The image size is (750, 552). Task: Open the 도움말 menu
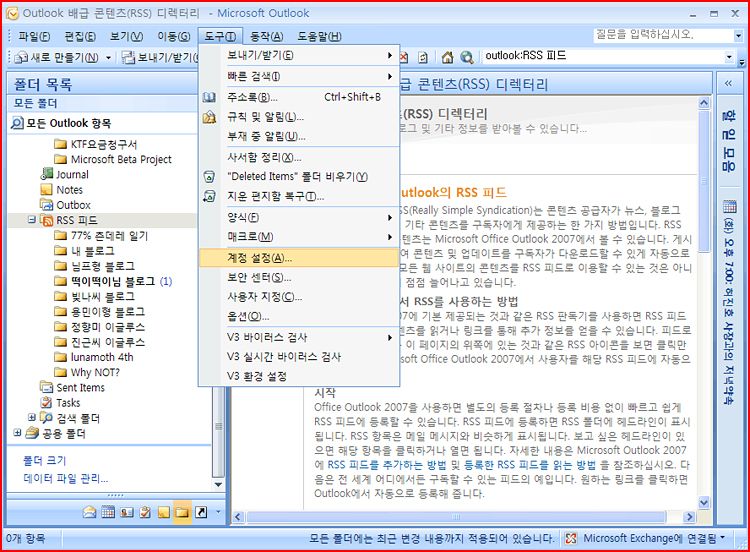pos(319,36)
